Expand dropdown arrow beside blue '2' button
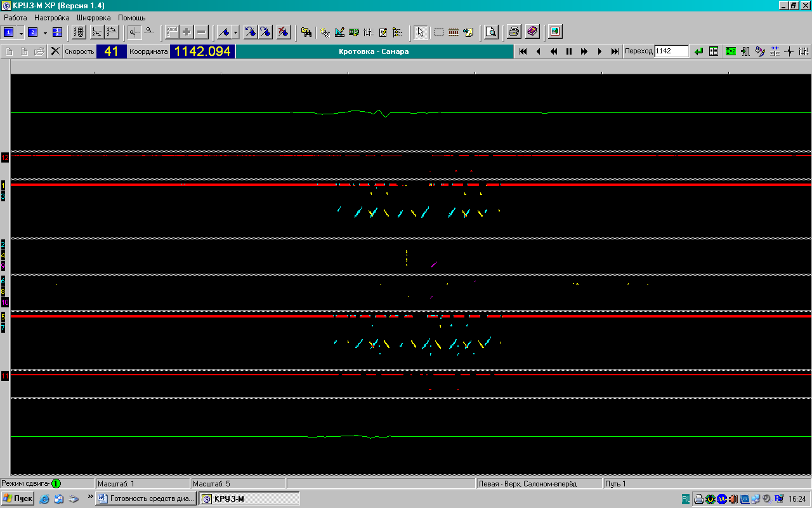The height and width of the screenshot is (508, 812). point(45,32)
